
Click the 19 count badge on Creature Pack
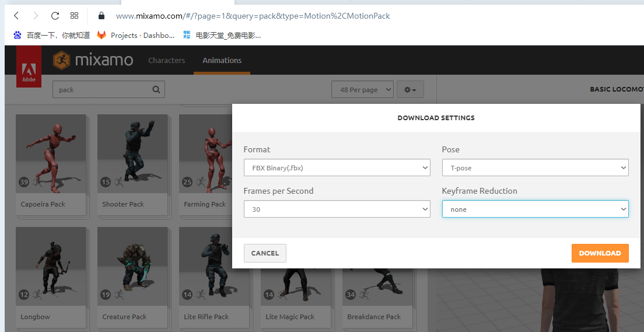pos(106,295)
